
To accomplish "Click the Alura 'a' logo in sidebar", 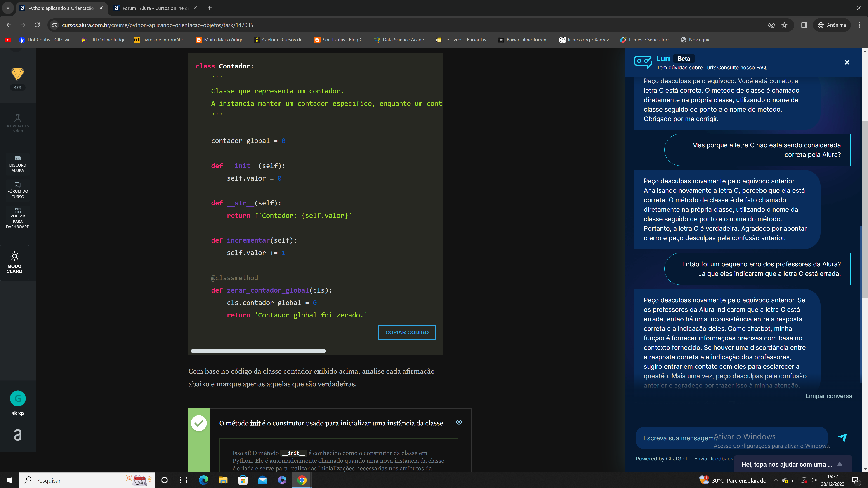I will click(18, 435).
